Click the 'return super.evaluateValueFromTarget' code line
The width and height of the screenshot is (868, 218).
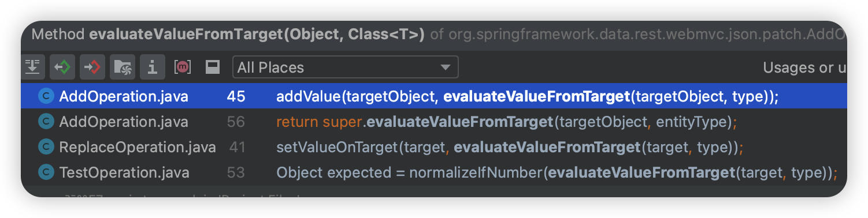pyautogui.click(x=507, y=122)
